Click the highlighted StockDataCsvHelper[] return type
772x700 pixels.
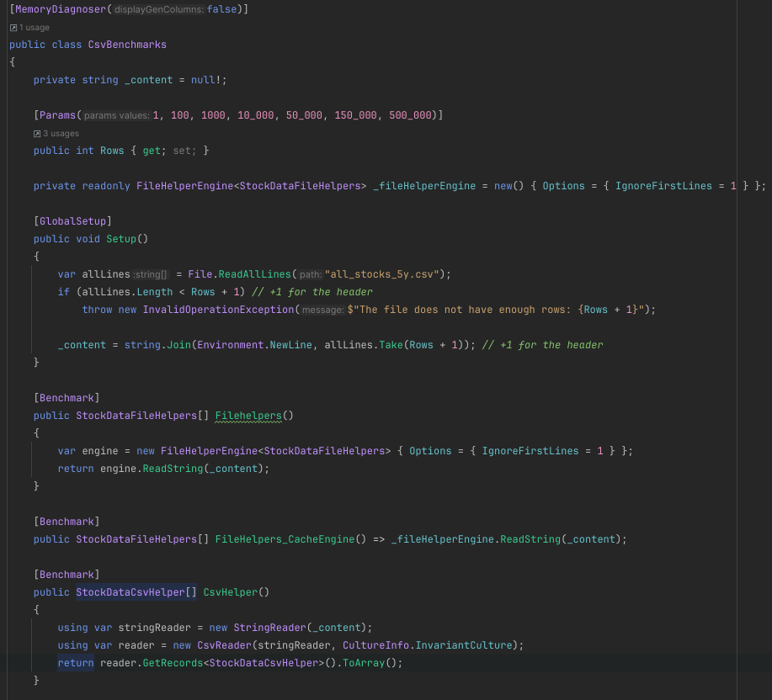click(136, 593)
